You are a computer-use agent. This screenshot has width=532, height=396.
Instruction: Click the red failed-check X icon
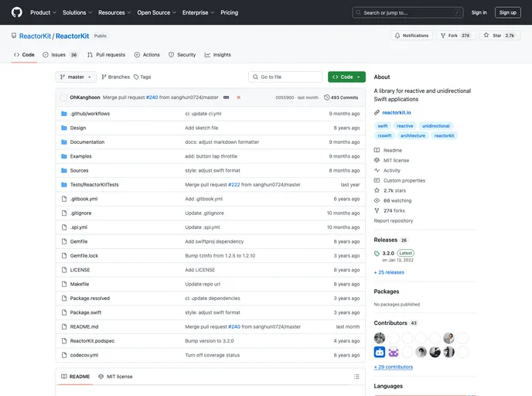[x=238, y=97]
